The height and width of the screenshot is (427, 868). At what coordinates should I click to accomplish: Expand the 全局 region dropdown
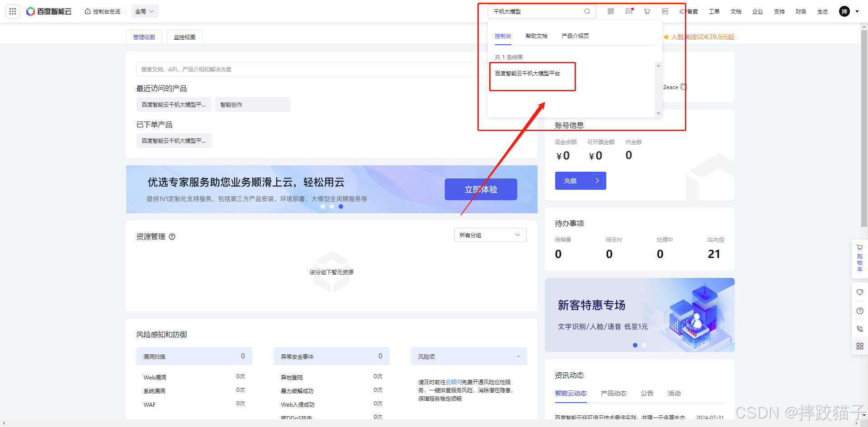click(x=145, y=11)
